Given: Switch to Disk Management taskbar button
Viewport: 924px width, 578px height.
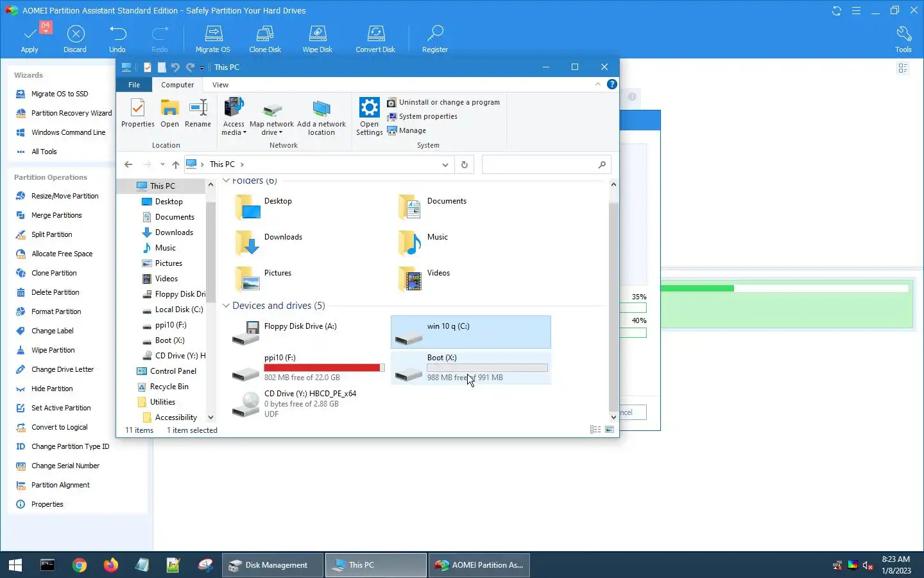Looking at the screenshot, I should [272, 565].
